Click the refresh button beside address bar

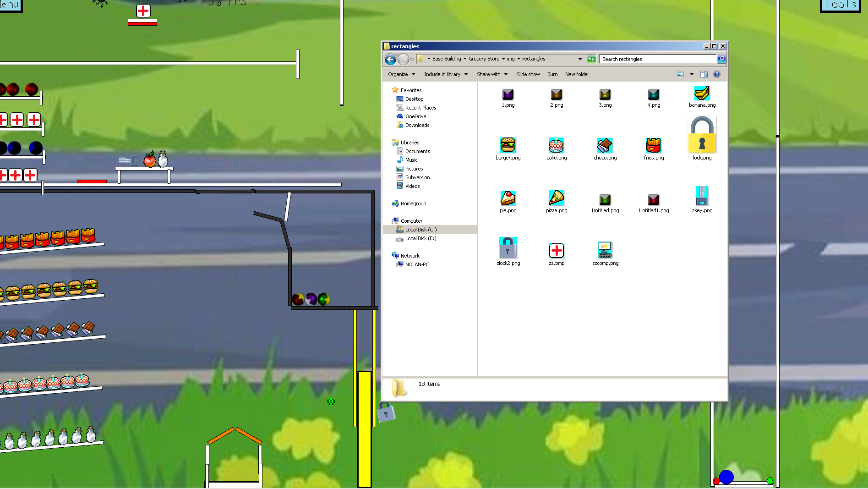tap(591, 59)
